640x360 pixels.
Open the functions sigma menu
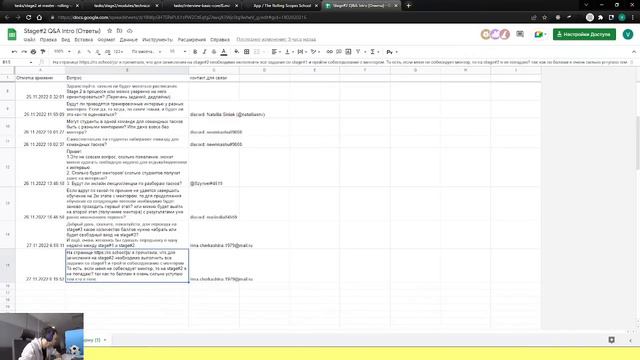point(374,52)
